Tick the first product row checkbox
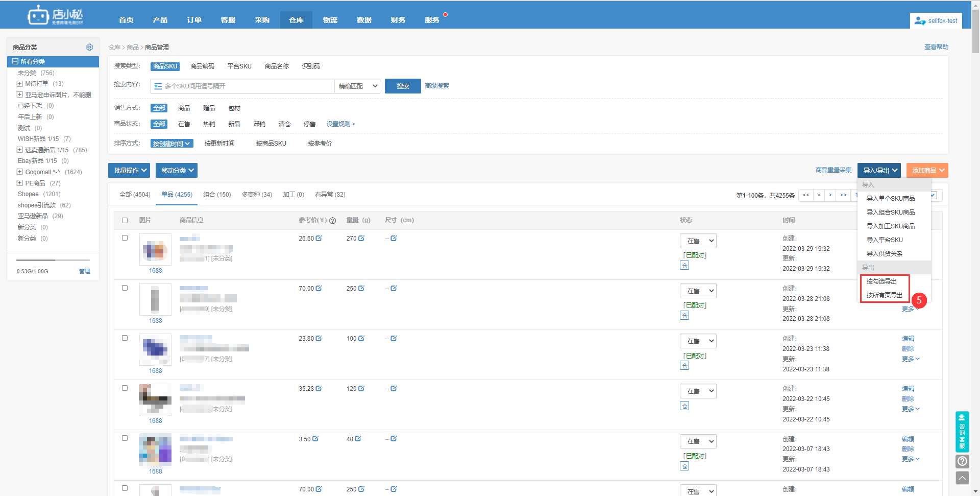 coord(125,238)
